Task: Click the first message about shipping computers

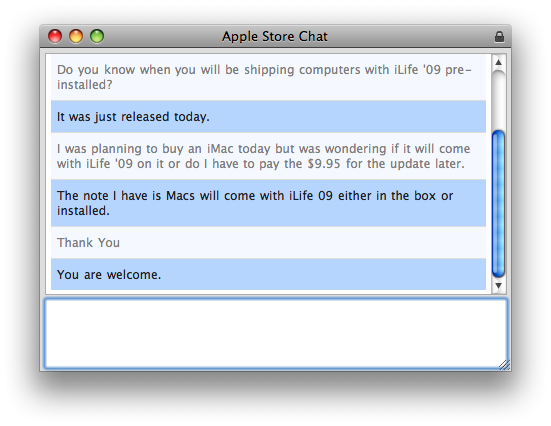Action: point(268,77)
